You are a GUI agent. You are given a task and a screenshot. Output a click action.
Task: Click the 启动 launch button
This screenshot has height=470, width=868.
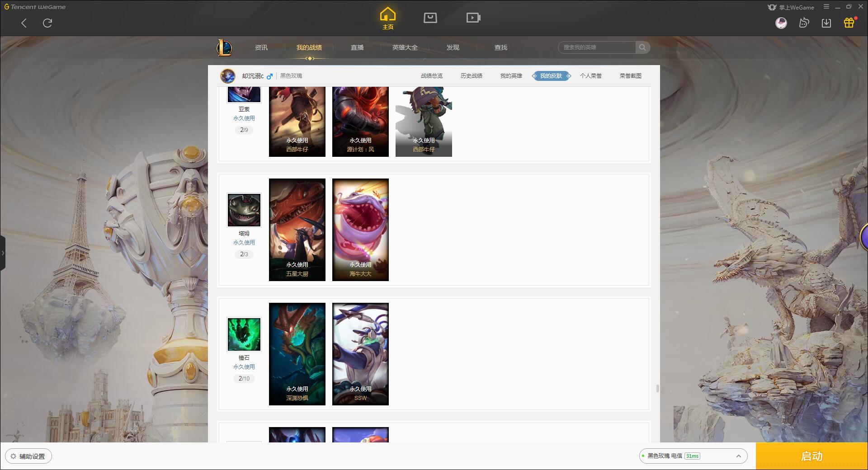(812, 456)
